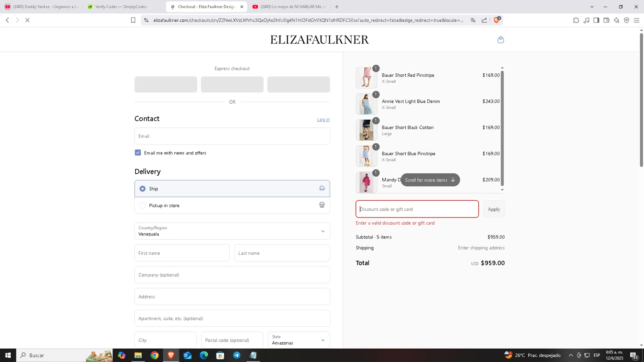Apply the discount code
Image resolution: width=644 pixels, height=362 pixels.
(x=494, y=209)
